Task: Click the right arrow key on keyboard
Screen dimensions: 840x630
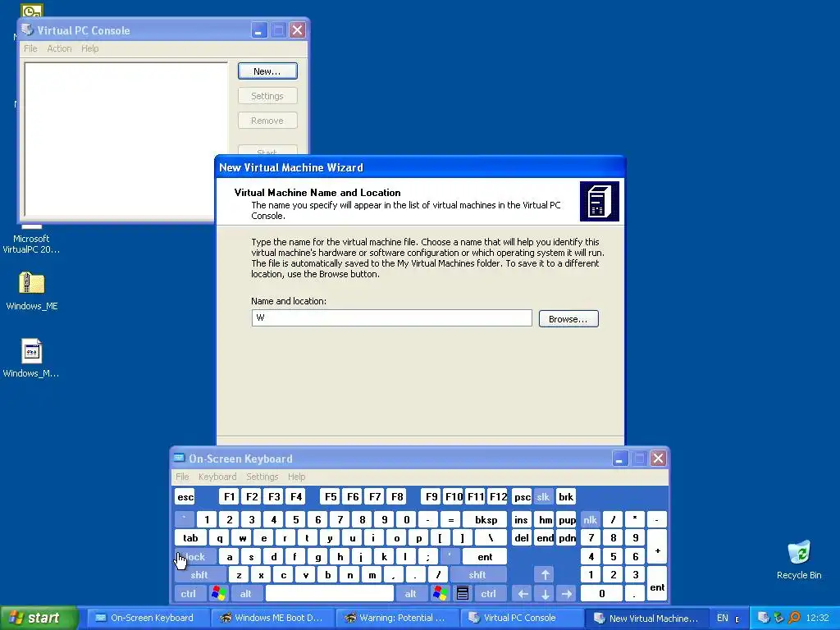Action: [567, 594]
